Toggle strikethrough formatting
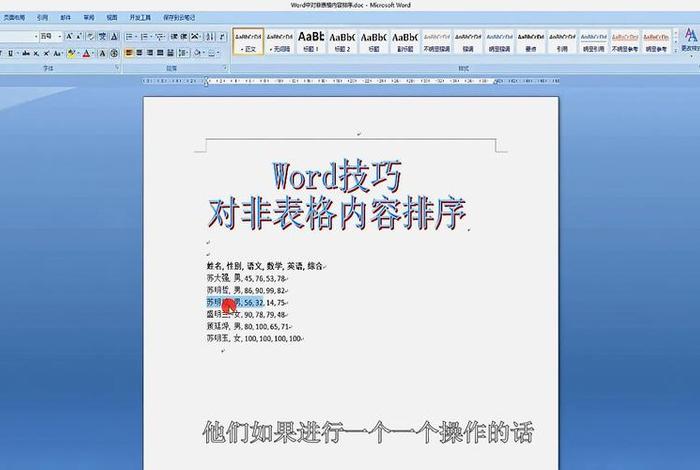This screenshot has width=700, height=470. pyautogui.click(x=24, y=53)
